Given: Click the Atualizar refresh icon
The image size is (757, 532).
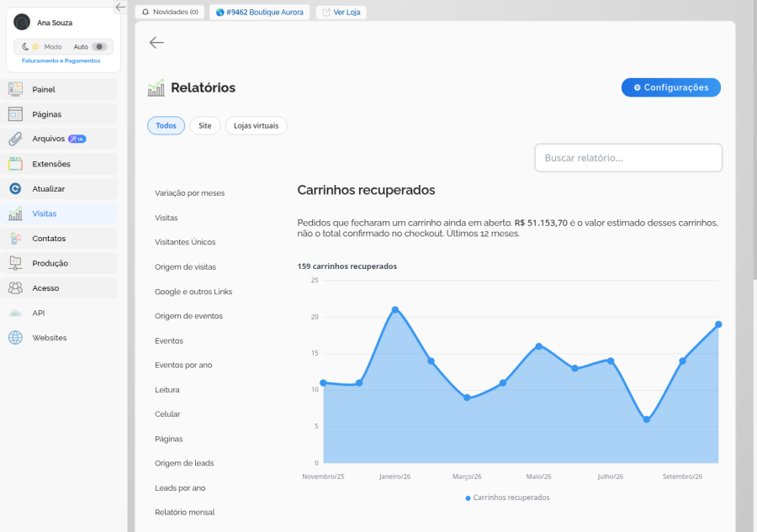Looking at the screenshot, I should (15, 188).
